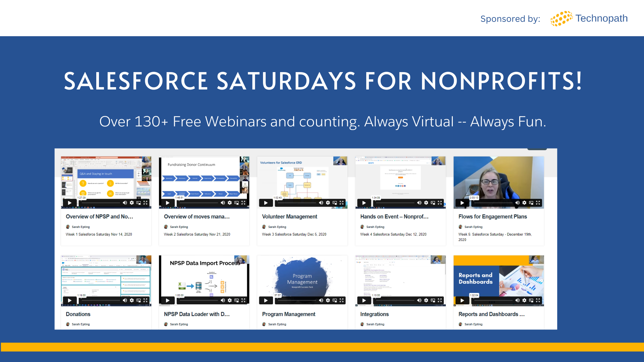
Task: Click progress bar of Volunteer Management video
Action: click(x=297, y=203)
